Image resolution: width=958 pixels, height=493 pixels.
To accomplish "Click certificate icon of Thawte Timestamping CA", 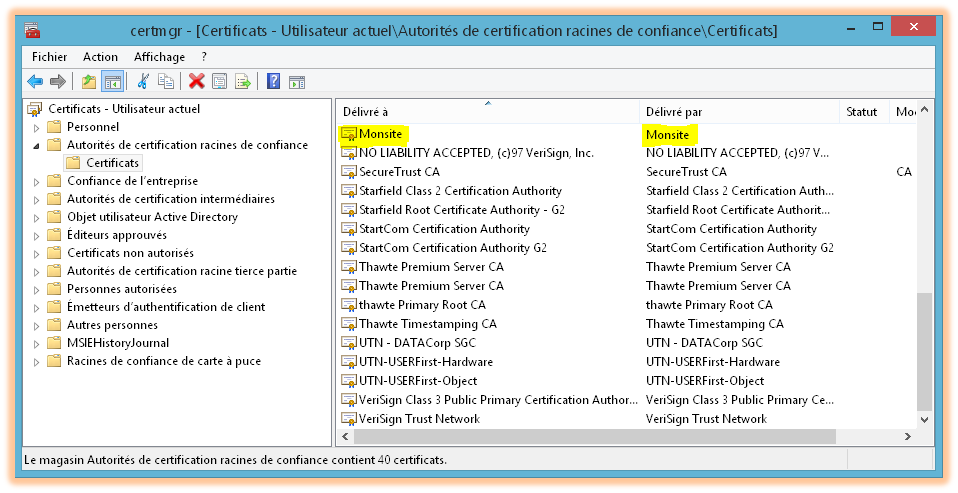I will 349,324.
